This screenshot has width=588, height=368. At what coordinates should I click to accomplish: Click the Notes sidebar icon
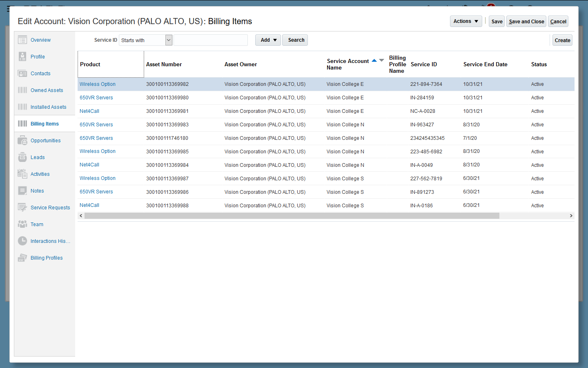(22, 191)
